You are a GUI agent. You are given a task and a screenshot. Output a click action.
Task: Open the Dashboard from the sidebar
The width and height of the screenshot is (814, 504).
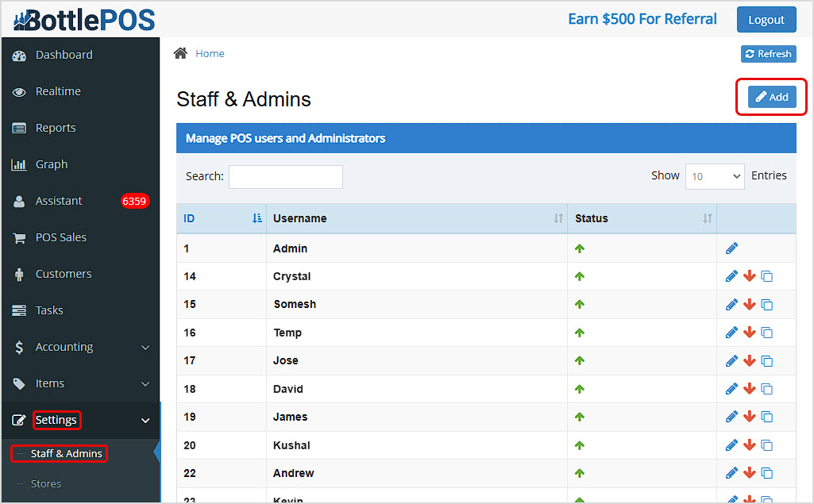(64, 55)
